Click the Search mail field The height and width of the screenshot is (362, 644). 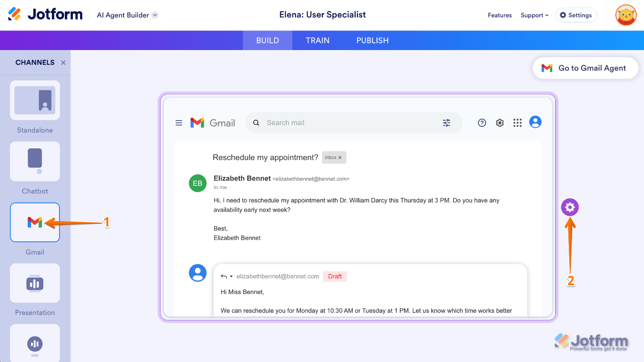[344, 123]
